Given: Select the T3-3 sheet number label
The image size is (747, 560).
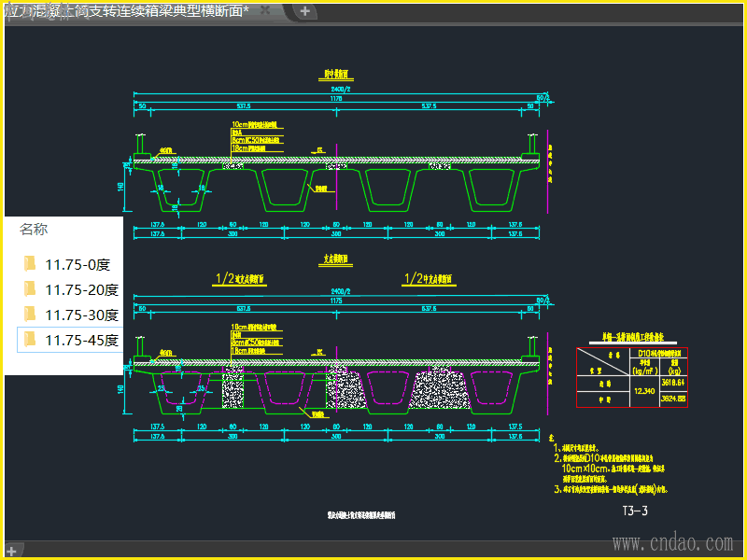Looking at the screenshot, I should click(x=634, y=511).
